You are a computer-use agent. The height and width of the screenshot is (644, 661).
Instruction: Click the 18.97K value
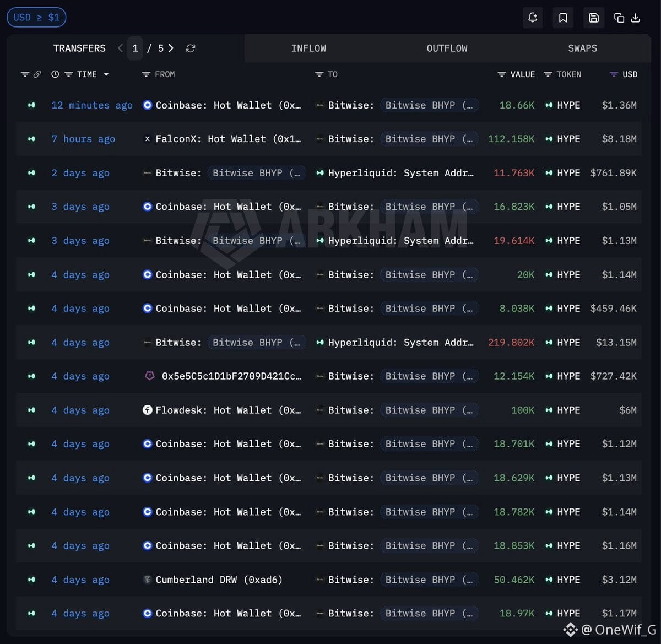pyautogui.click(x=517, y=613)
